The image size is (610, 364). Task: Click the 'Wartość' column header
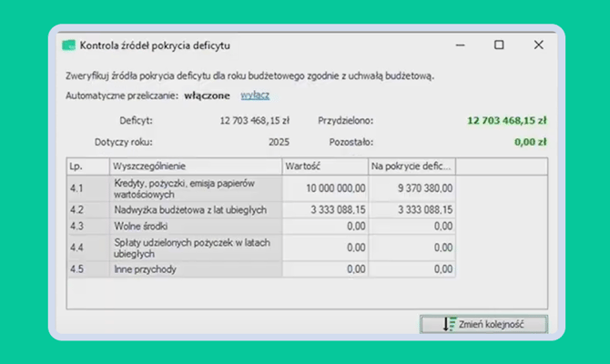click(324, 167)
